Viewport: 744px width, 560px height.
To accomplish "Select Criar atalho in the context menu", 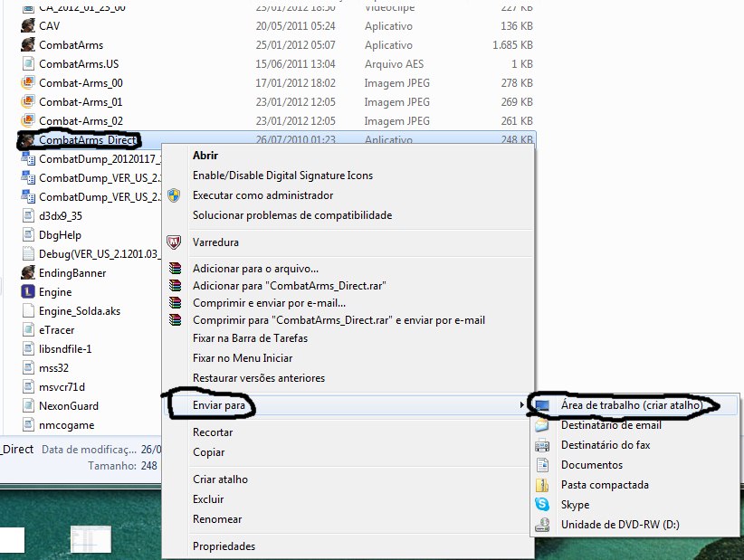I will [x=220, y=479].
